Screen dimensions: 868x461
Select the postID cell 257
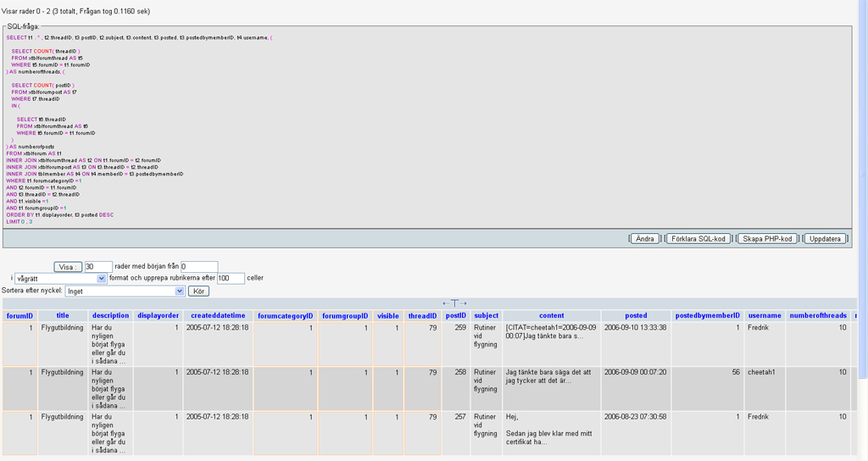click(x=455, y=434)
